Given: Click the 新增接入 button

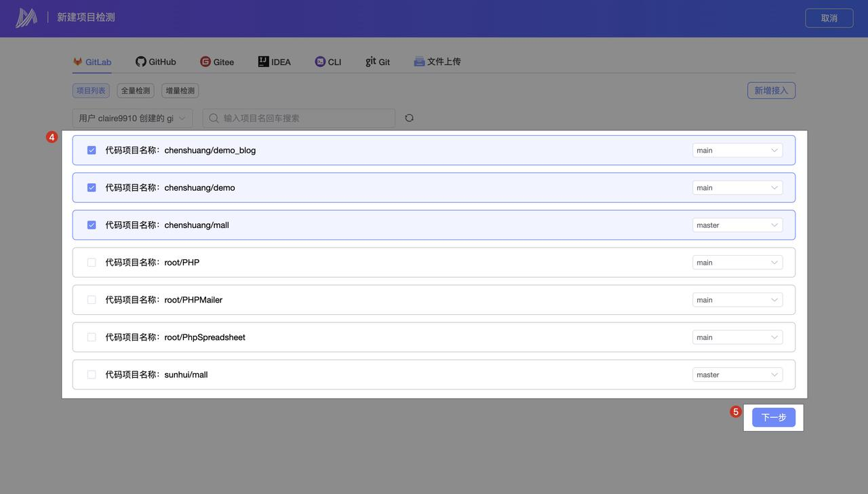Looking at the screenshot, I should pos(771,90).
